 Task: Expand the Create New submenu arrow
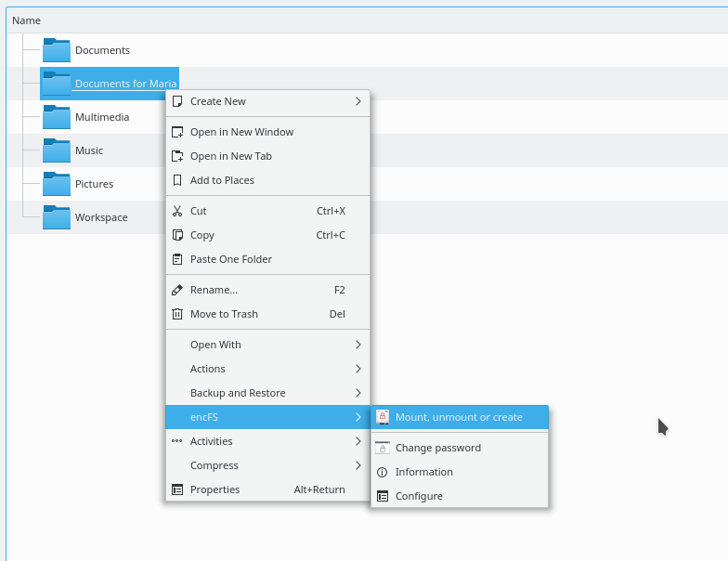(x=358, y=101)
